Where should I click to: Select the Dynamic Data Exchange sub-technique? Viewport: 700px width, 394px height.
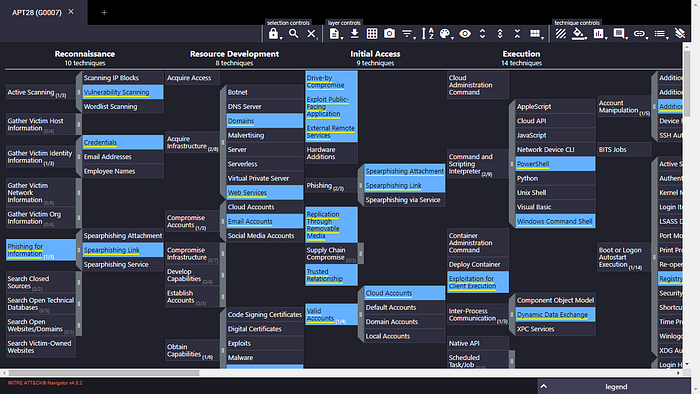[555, 315]
